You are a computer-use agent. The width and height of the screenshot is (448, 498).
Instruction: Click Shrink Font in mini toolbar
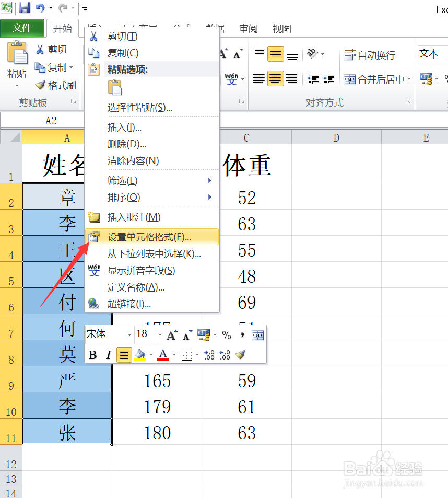click(187, 335)
